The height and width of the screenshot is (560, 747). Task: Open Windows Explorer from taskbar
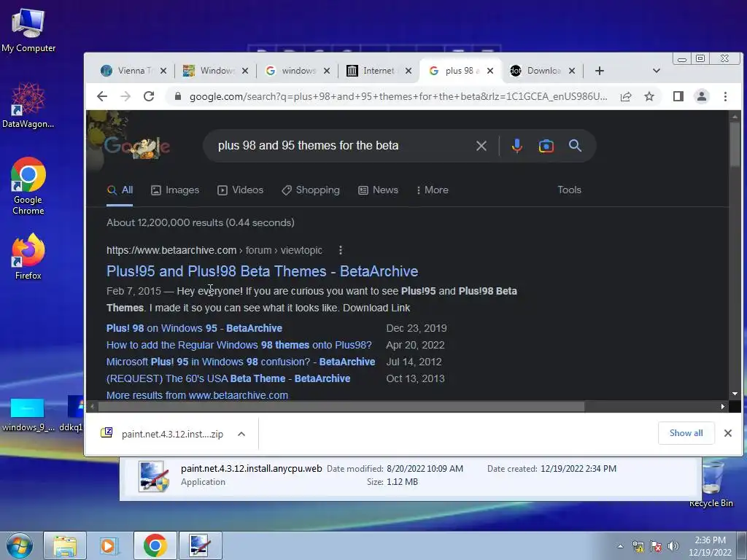click(65, 545)
